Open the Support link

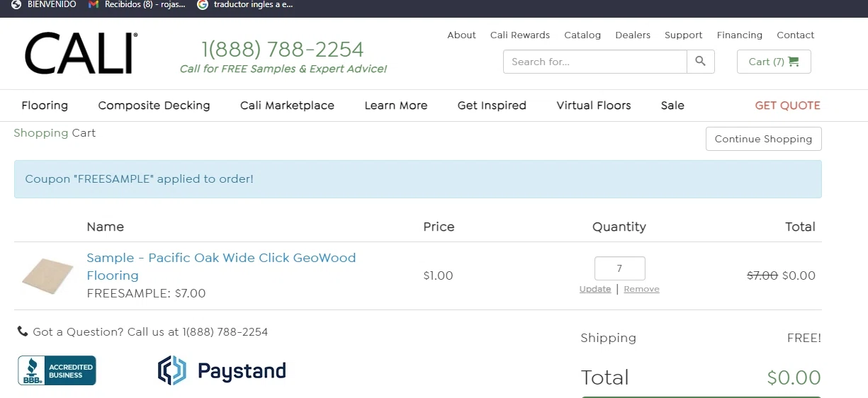click(684, 35)
